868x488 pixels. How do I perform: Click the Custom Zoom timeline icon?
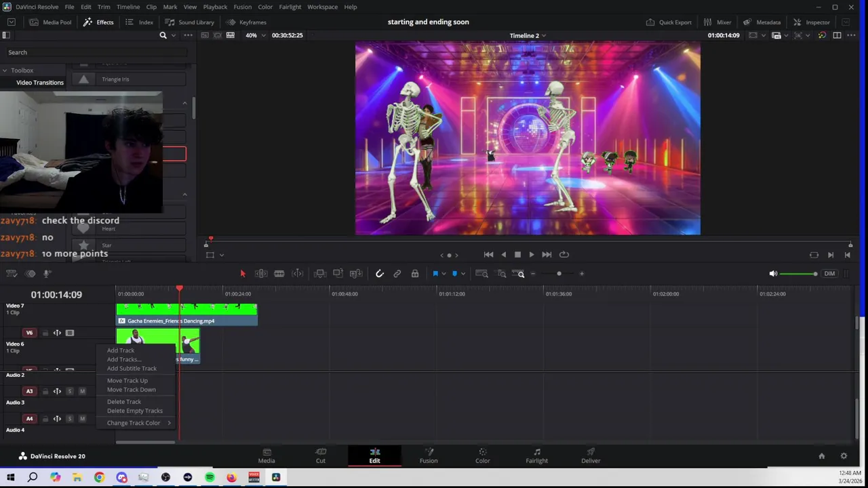(x=519, y=274)
